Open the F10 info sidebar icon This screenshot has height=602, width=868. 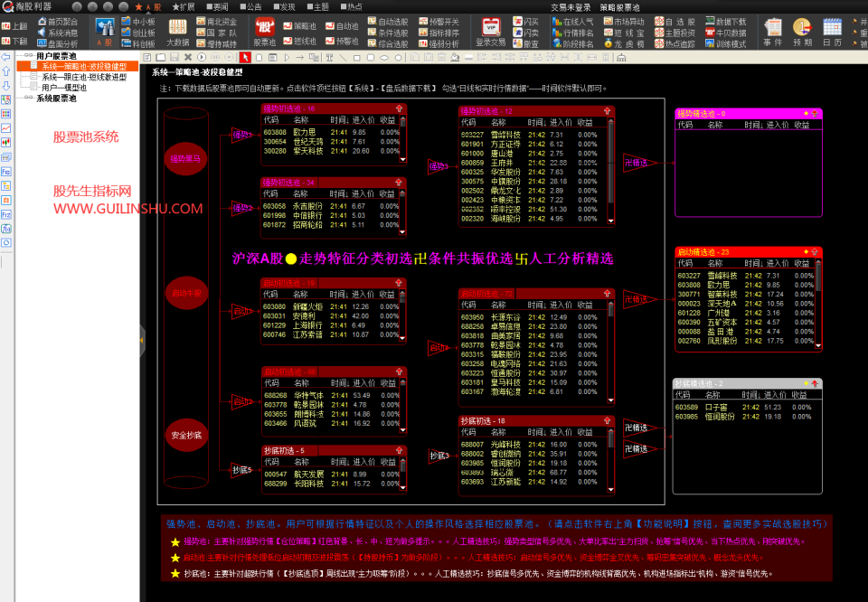pos(6,172)
